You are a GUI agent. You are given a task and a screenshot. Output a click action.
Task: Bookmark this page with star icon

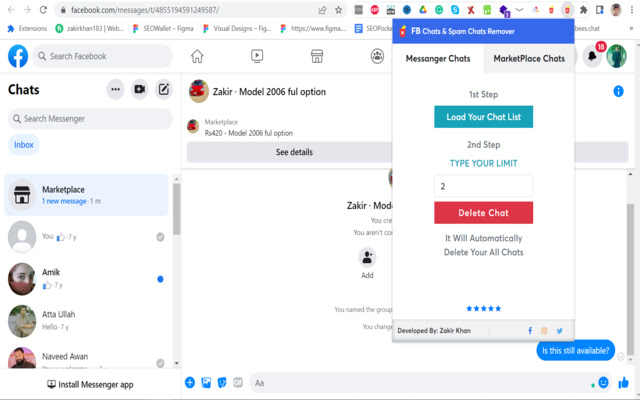[x=338, y=10]
